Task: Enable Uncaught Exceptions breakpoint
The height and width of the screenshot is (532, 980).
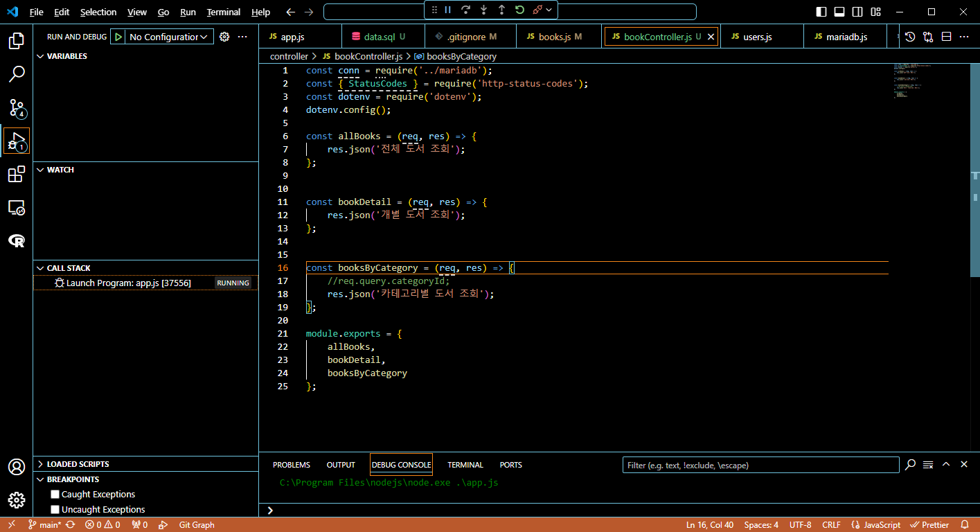Action: (55, 510)
